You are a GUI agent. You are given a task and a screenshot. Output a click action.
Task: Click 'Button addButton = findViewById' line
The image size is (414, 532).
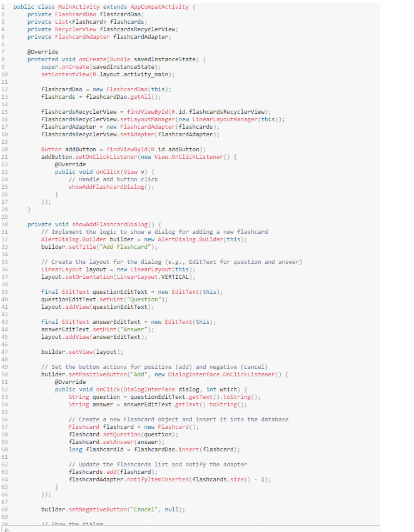[x=124, y=149]
